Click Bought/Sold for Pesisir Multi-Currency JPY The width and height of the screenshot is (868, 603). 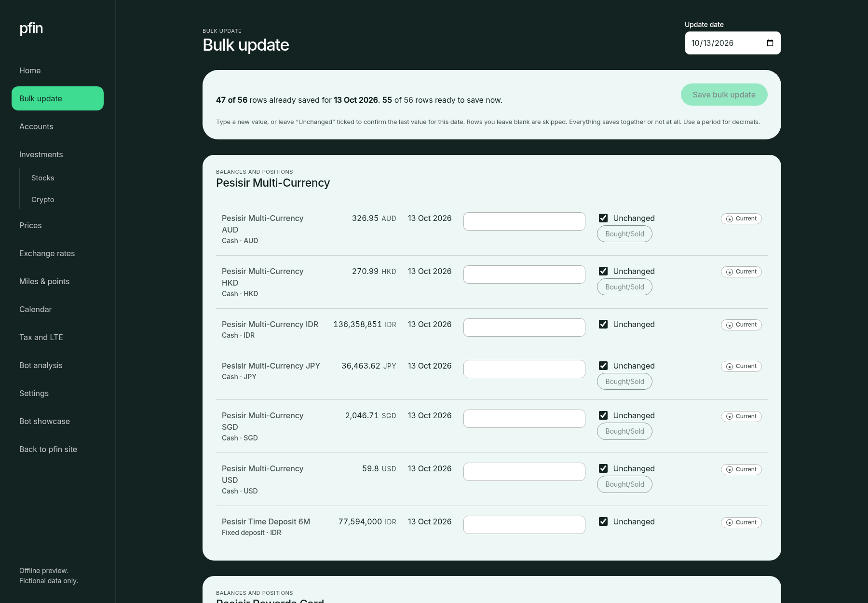pos(624,382)
